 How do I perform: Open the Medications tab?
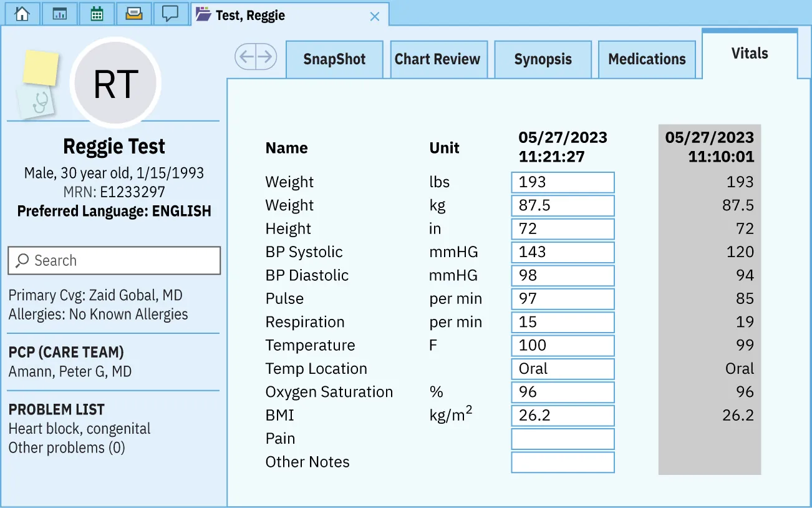647,59
